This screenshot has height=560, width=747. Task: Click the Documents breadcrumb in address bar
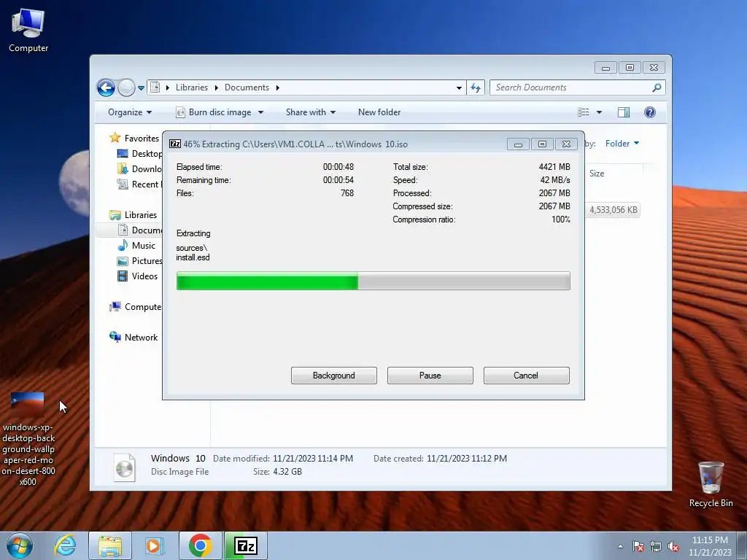click(247, 87)
